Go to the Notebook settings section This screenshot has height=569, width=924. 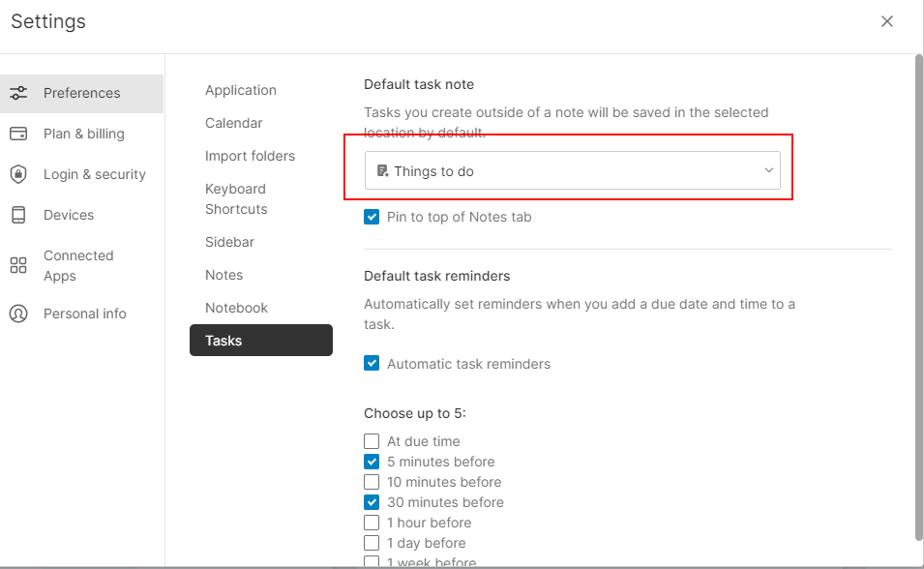pyautogui.click(x=236, y=308)
